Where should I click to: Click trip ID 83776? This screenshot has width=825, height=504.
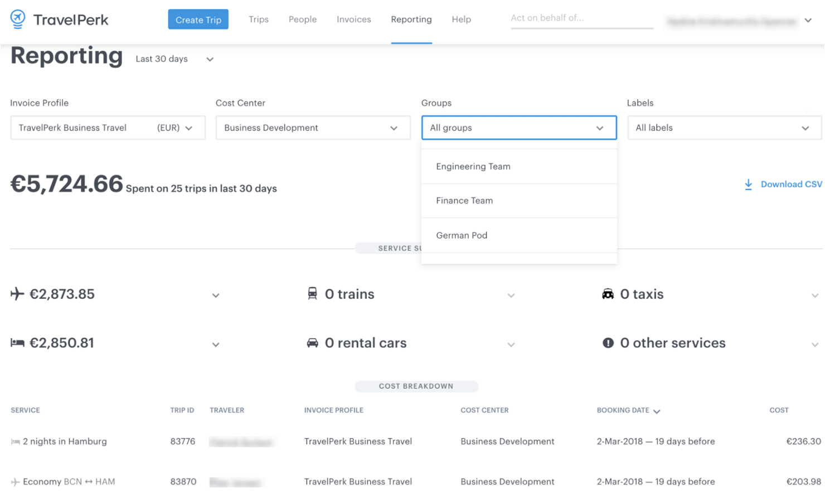pos(183,442)
